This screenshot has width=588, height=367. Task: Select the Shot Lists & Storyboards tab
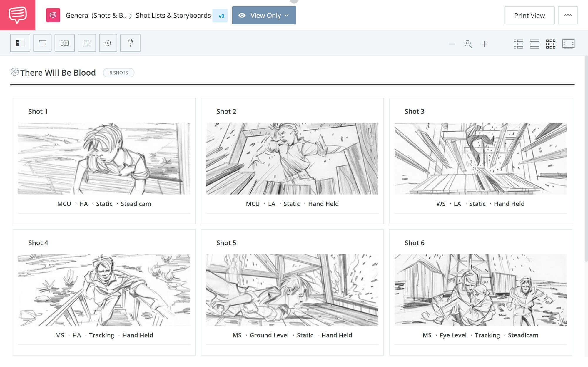[x=173, y=15]
